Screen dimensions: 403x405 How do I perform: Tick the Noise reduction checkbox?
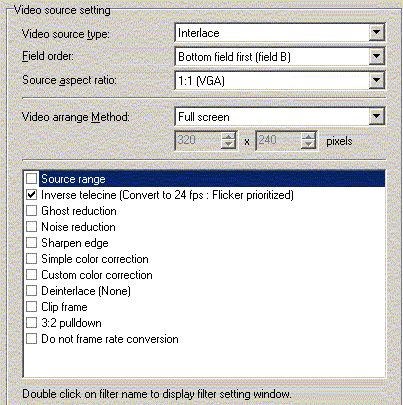click(x=31, y=227)
